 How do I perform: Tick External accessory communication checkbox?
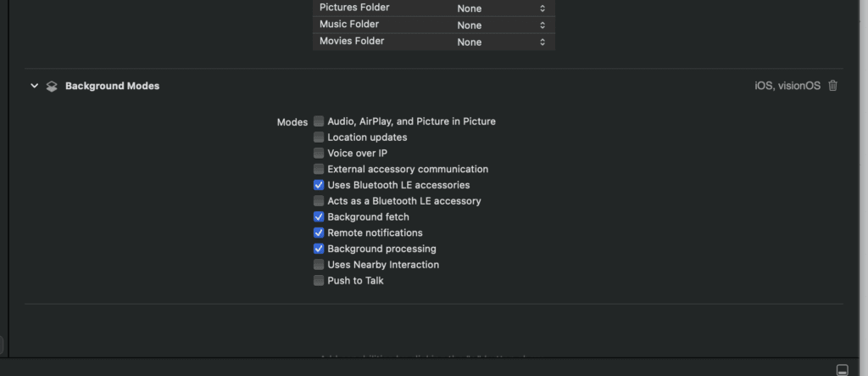[319, 169]
